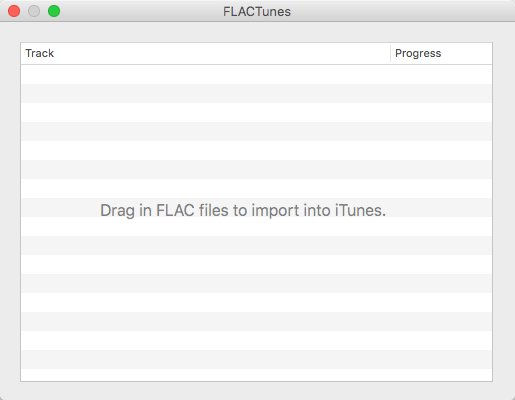Select the first grey-striped row of the table

256,93
